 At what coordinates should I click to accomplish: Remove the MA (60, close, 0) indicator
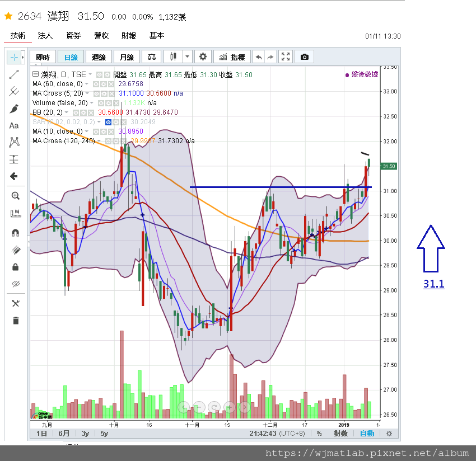click(x=111, y=84)
